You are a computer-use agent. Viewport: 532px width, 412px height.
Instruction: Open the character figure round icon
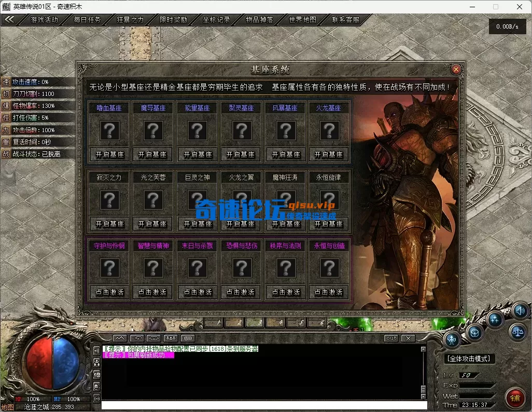pos(453,340)
